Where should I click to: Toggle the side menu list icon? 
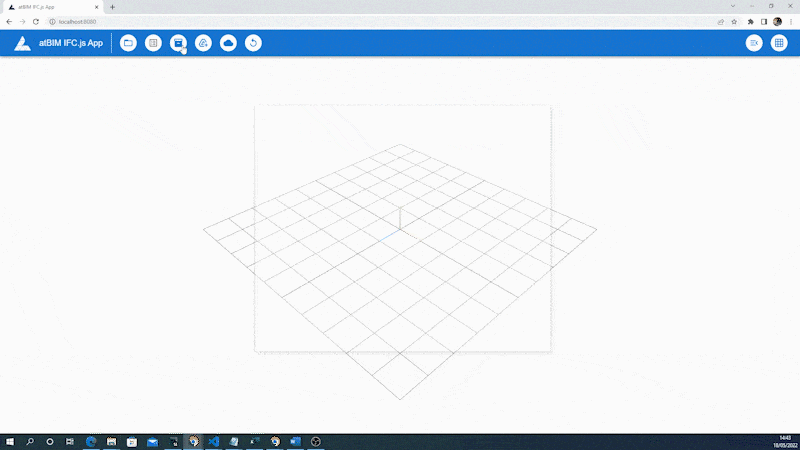click(754, 43)
